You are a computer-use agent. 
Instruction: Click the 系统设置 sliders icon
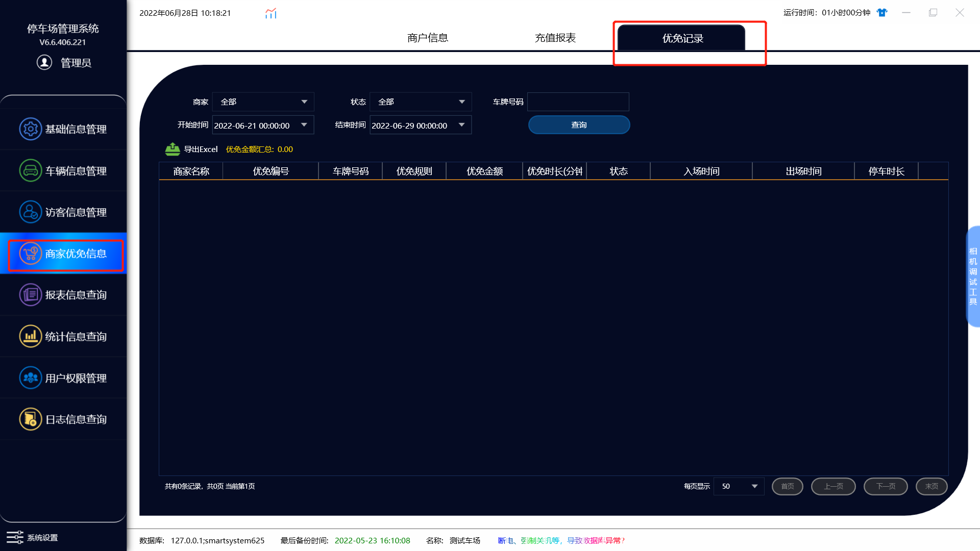[x=15, y=537]
